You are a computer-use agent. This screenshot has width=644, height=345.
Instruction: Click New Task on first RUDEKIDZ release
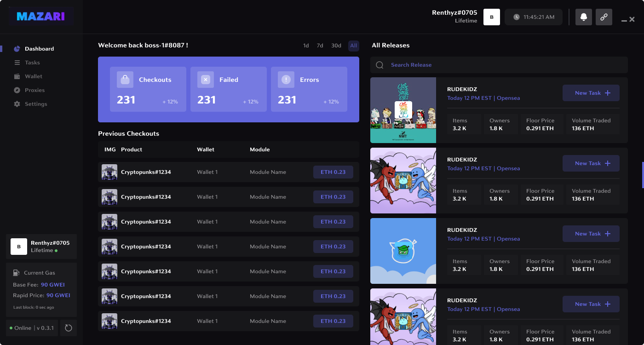591,93
